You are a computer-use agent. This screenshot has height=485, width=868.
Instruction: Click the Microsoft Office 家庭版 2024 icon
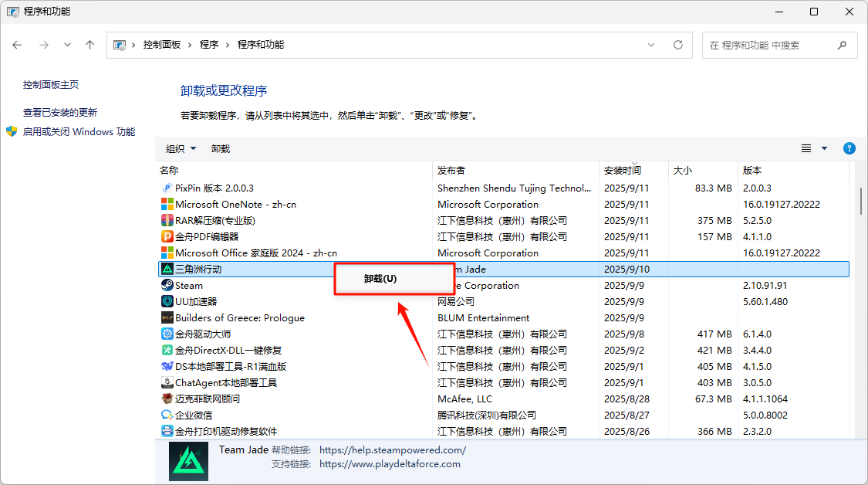167,253
